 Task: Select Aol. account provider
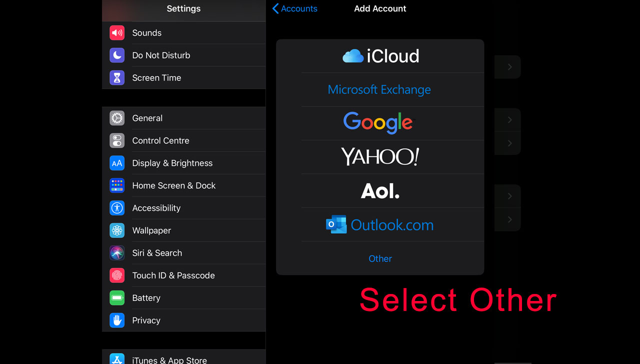(x=380, y=191)
